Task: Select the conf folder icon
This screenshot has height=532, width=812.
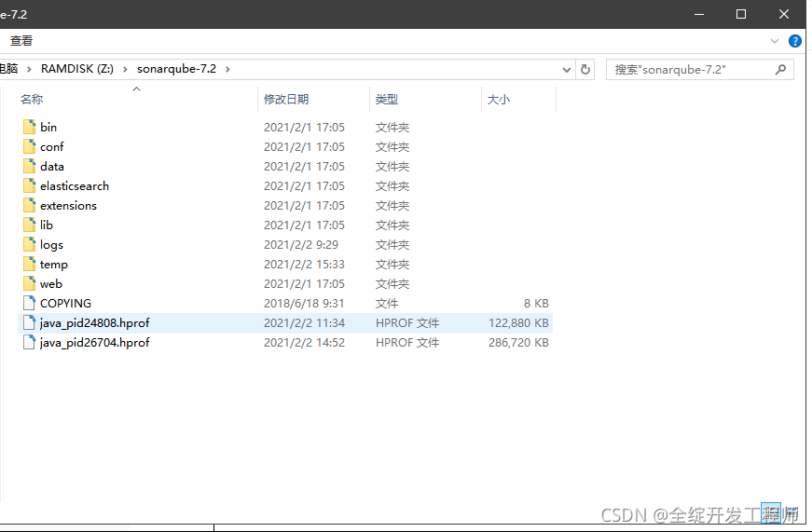Action: coord(30,146)
